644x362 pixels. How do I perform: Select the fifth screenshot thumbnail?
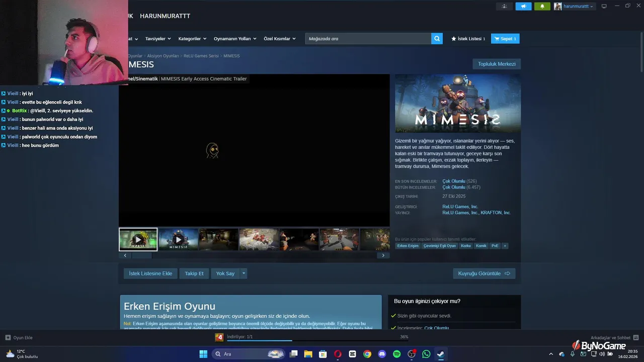299,239
